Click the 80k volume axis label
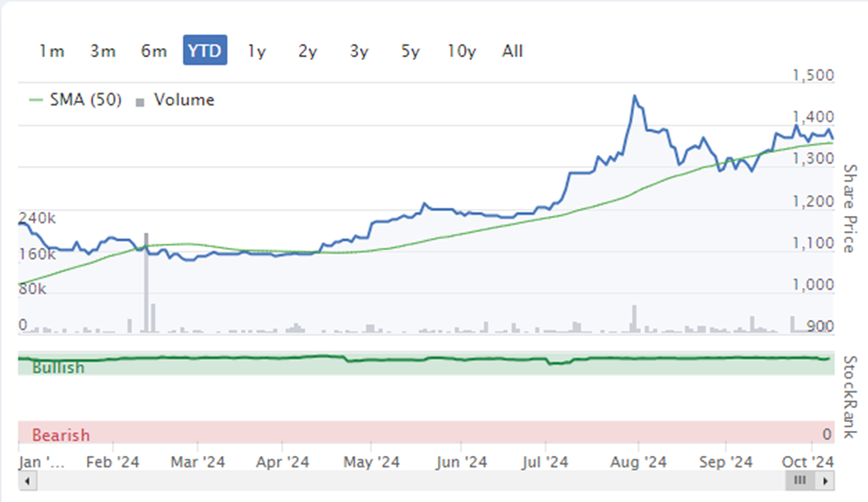868x502 pixels. click(x=32, y=289)
